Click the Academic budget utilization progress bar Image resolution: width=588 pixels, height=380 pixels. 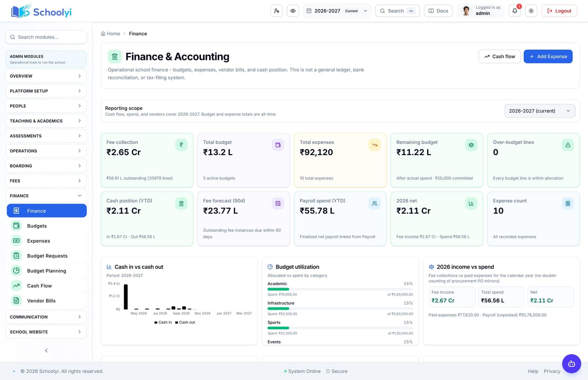340,289
